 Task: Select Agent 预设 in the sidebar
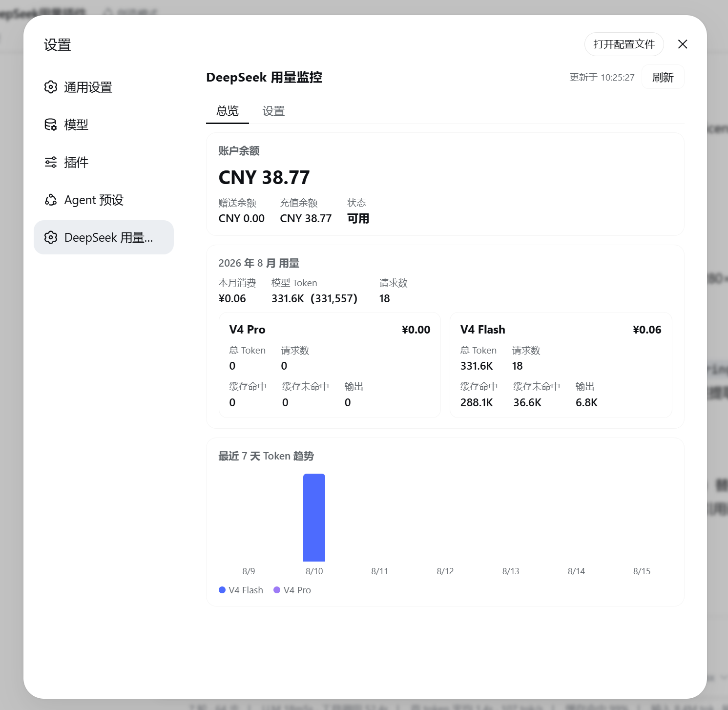(x=104, y=200)
